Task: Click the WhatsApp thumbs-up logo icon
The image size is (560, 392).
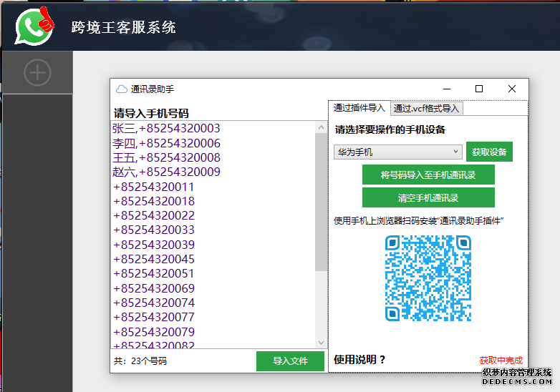Action: tap(35, 26)
